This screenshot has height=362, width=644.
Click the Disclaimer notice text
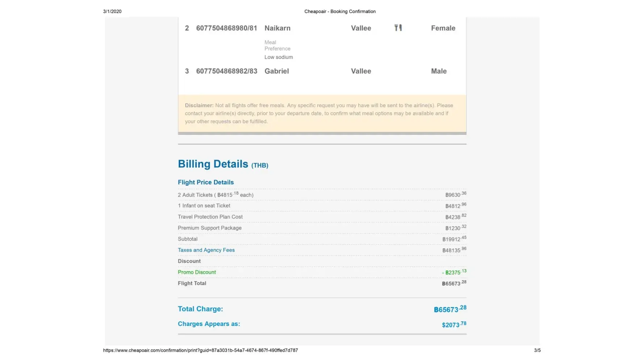click(x=319, y=113)
